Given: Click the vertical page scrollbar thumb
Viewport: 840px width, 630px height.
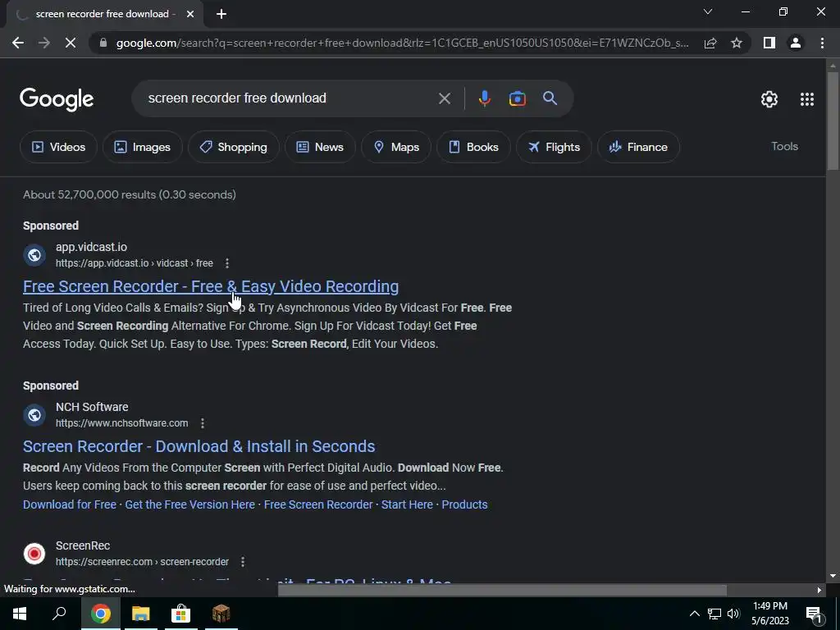Looking at the screenshot, I should (833, 121).
